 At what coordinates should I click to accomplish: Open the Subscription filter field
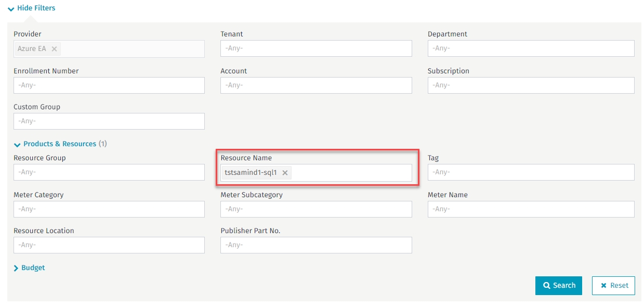pos(531,85)
